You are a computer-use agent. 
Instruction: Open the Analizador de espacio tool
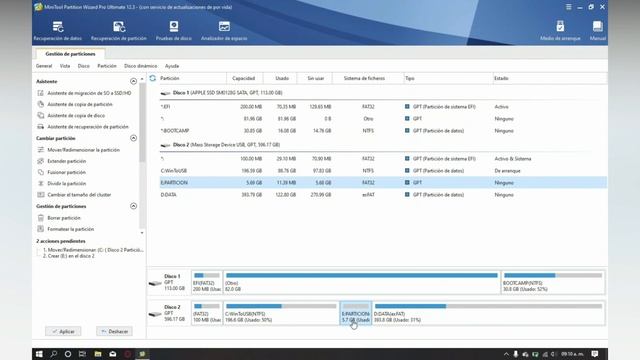tap(224, 31)
